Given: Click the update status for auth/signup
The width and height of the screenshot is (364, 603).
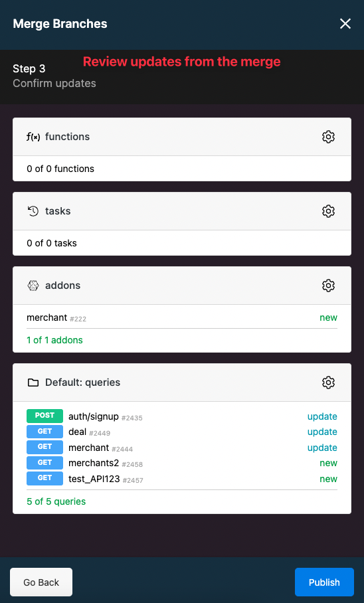Looking at the screenshot, I should point(322,416).
